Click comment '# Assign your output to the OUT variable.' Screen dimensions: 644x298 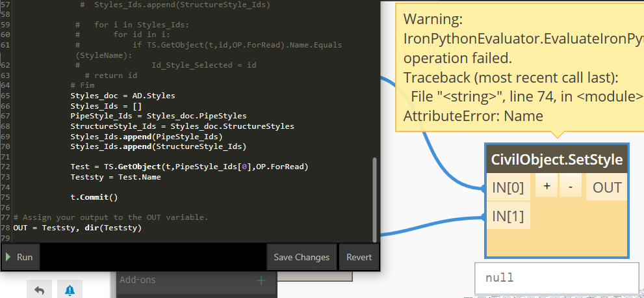[x=110, y=217]
